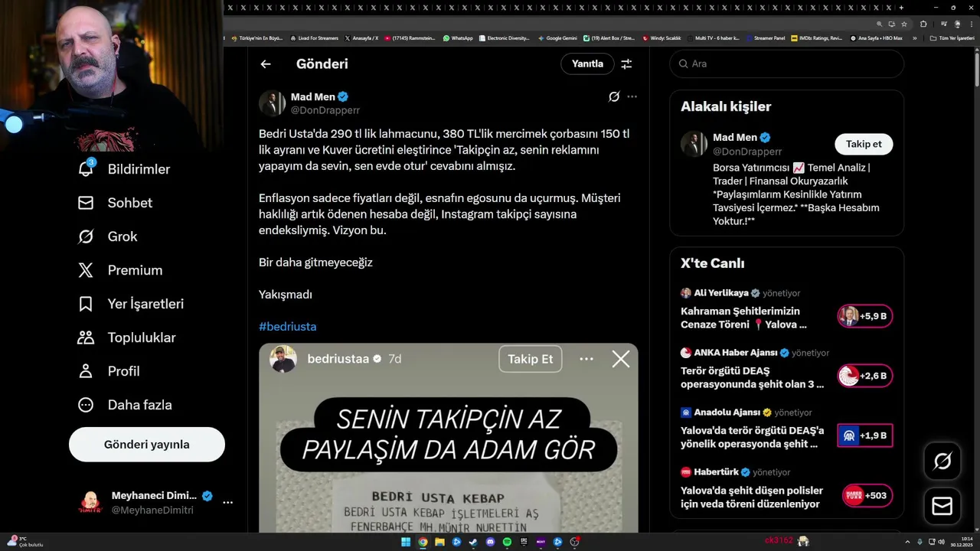
Task: Click the #bedriusta hashtag
Action: tap(287, 327)
